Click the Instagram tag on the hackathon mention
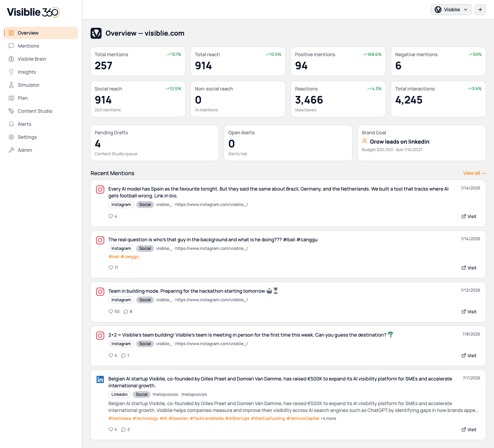 point(121,300)
